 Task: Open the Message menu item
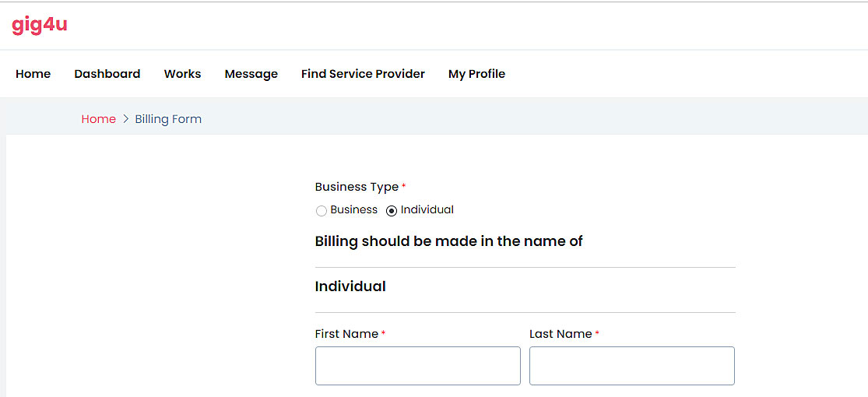pyautogui.click(x=251, y=74)
